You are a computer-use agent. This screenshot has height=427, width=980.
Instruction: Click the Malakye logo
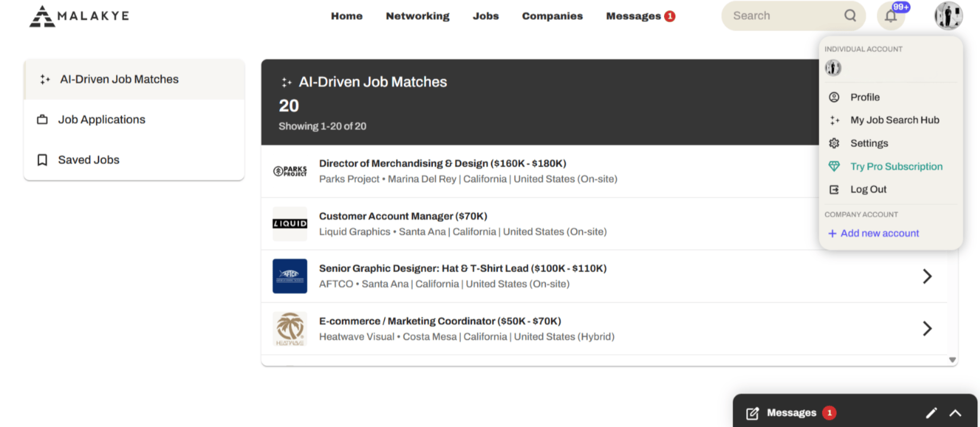pos(80,16)
